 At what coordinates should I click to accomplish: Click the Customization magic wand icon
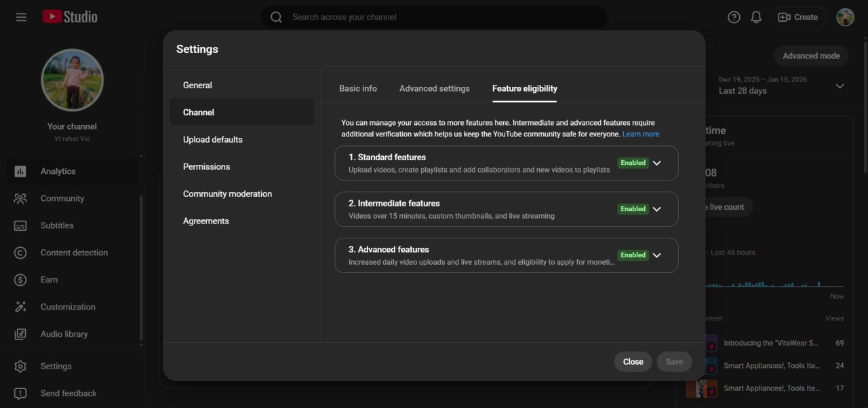(x=20, y=307)
